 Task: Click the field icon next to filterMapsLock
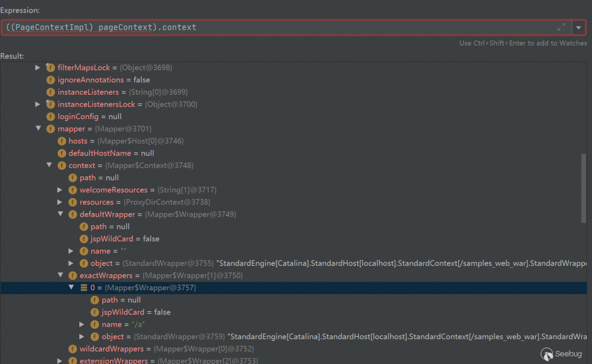point(50,67)
